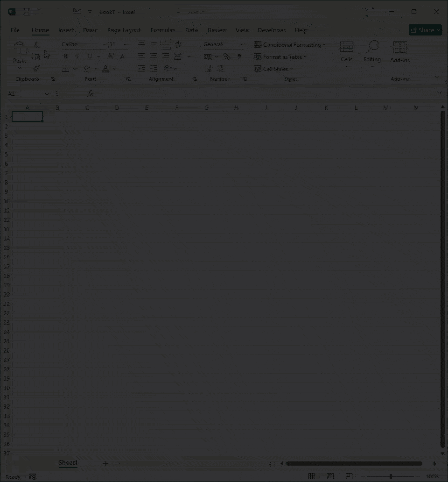Apply Comma Style number format
The height and width of the screenshot is (482, 448).
239,57
